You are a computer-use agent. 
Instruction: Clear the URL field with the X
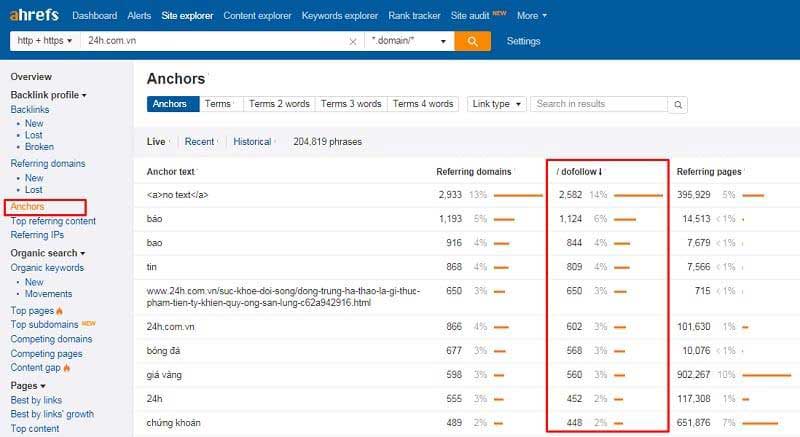(352, 42)
